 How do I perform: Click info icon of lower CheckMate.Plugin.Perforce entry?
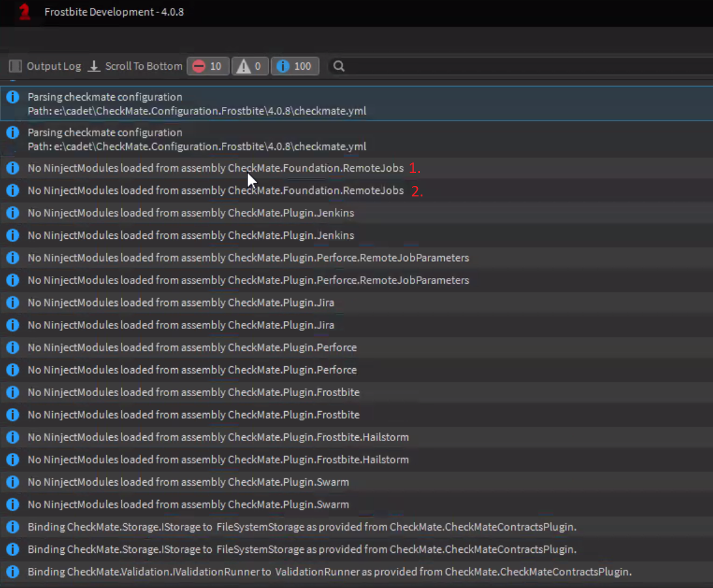[x=13, y=370]
